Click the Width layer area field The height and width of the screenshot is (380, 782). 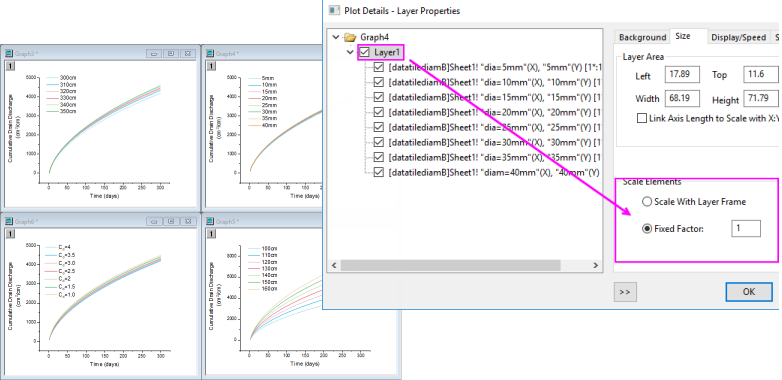(x=682, y=99)
